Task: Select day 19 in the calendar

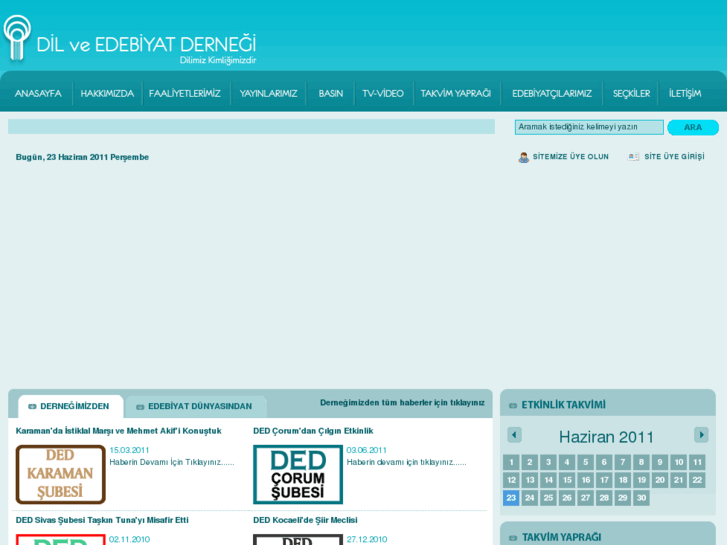Action: click(641, 480)
